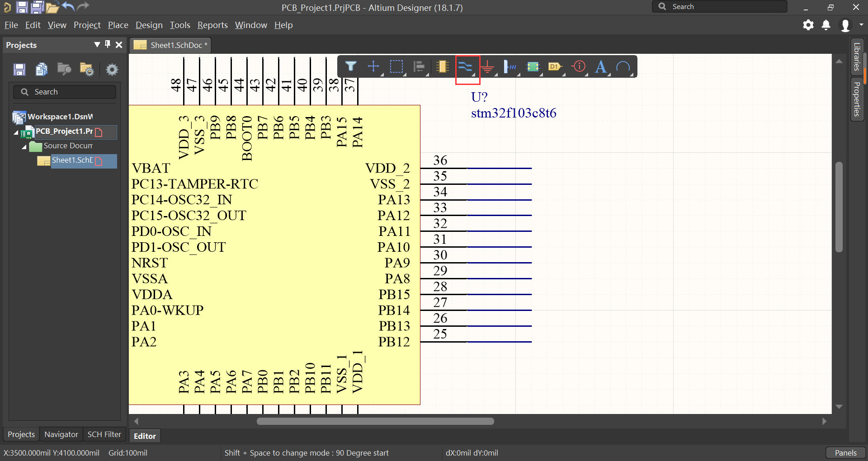This screenshot has height=461, width=868.
Task: Open the Help menu
Action: [283, 25]
